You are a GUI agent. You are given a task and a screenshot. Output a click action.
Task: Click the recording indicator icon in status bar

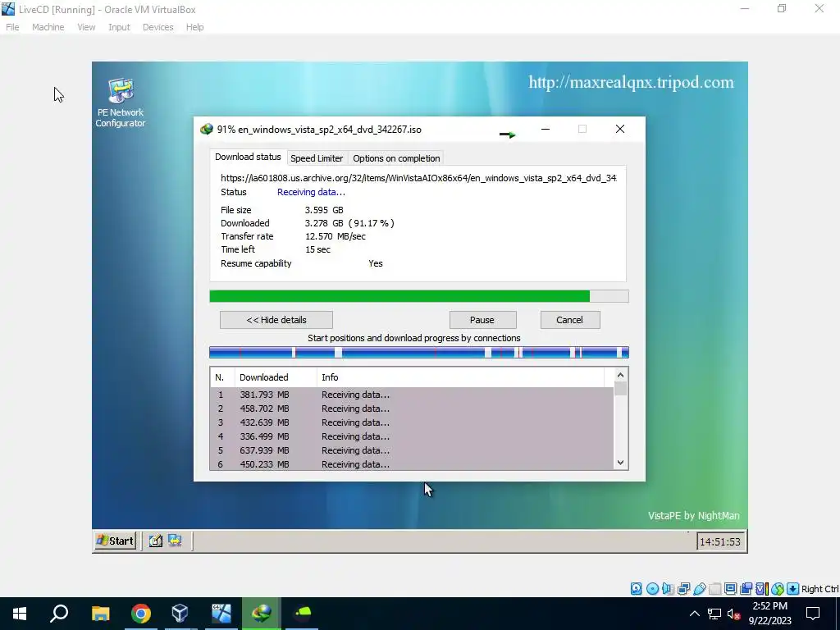(x=746, y=589)
